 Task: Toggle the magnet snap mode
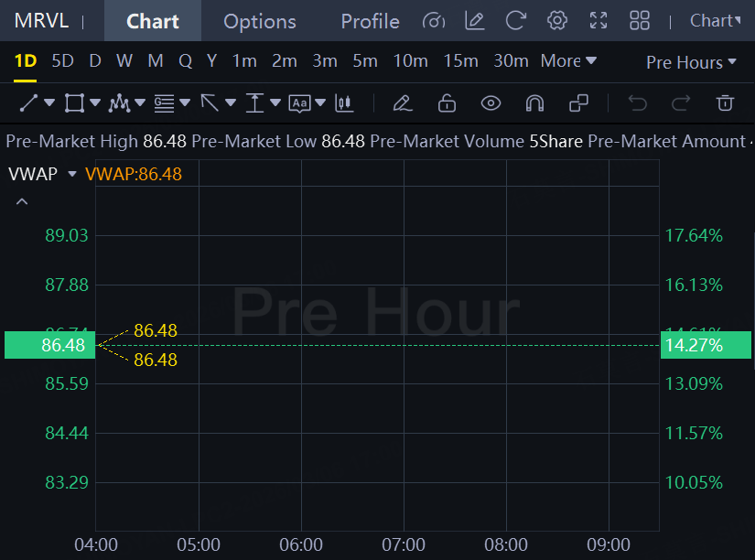click(534, 103)
